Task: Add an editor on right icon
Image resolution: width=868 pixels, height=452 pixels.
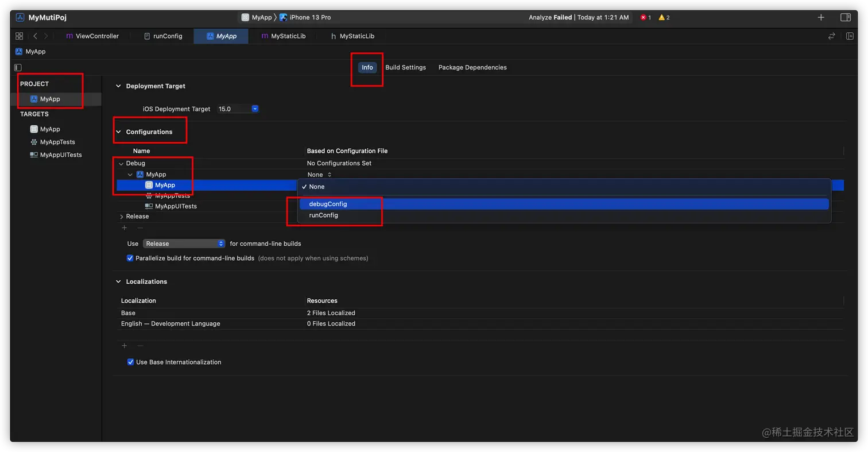Action: (850, 36)
